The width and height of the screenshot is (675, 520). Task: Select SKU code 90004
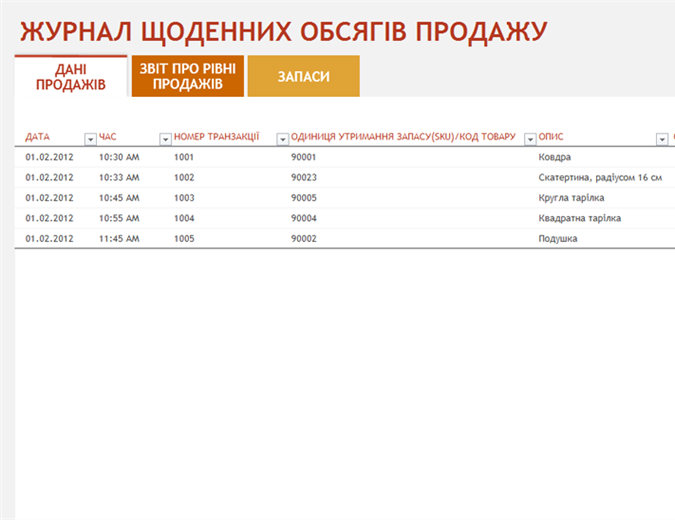click(304, 218)
